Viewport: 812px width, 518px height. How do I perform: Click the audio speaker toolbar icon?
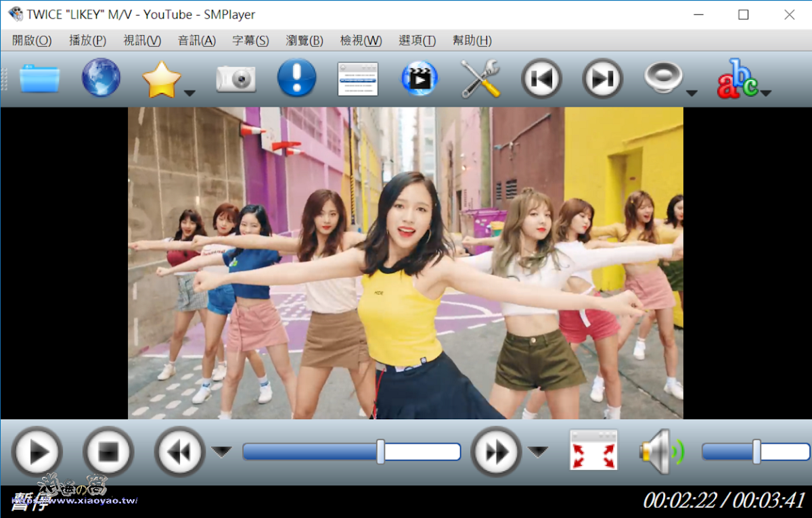point(663,77)
